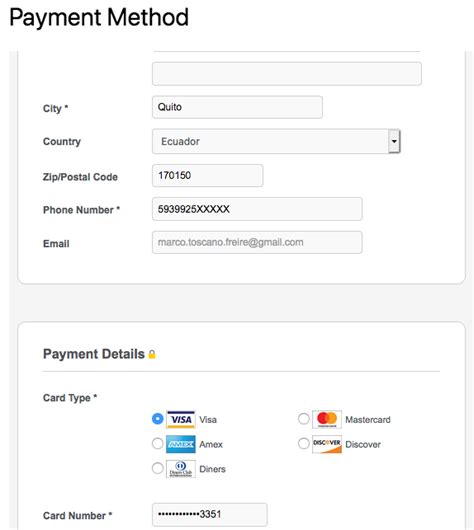This screenshot has height=530, width=474.
Task: Click the Diners Club logo icon
Action: [181, 469]
